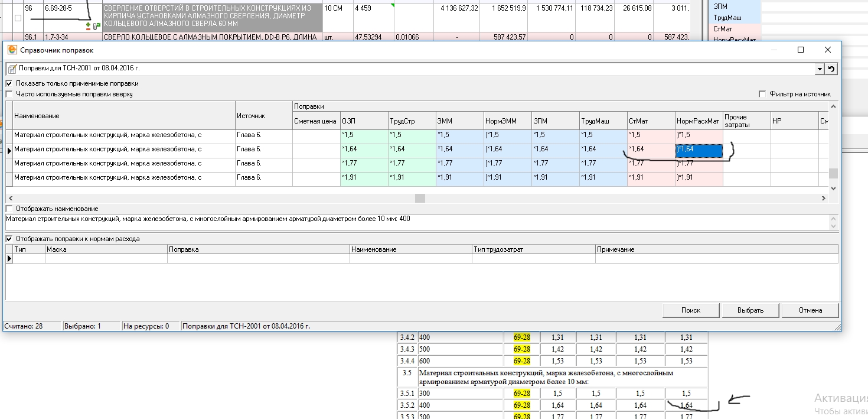Screen dimensions: 868x419
Task: Click the document icon beside Поправки для ТСН-2001
Action: coord(12,69)
